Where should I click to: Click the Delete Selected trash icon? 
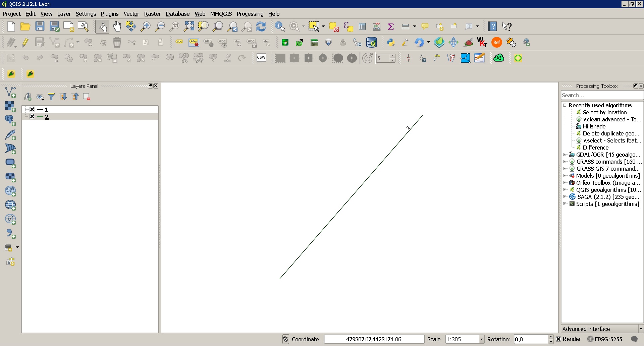pyautogui.click(x=117, y=42)
